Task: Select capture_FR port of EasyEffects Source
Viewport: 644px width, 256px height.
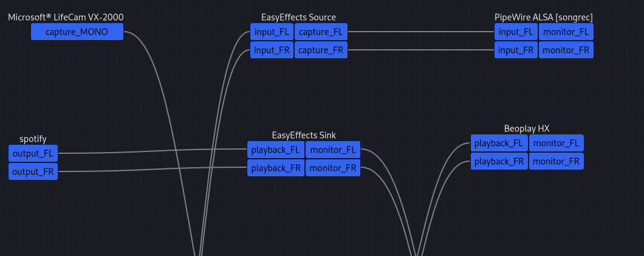Action: coord(321,50)
